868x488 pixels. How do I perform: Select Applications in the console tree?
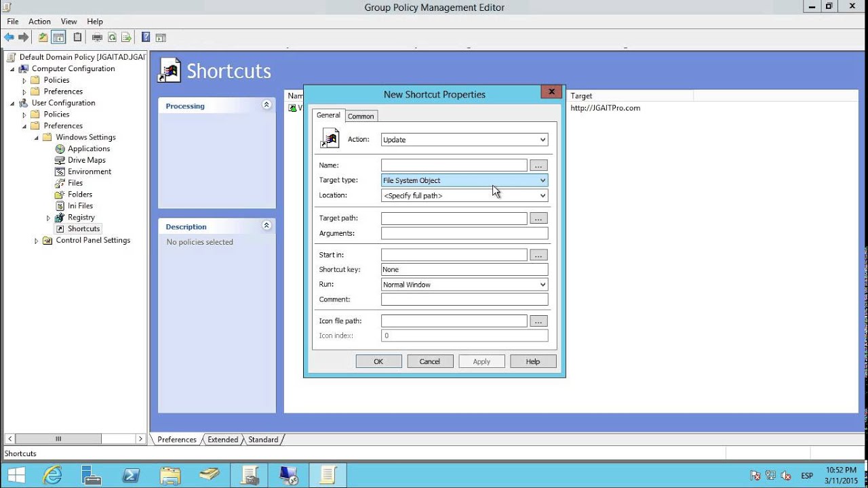coord(89,148)
